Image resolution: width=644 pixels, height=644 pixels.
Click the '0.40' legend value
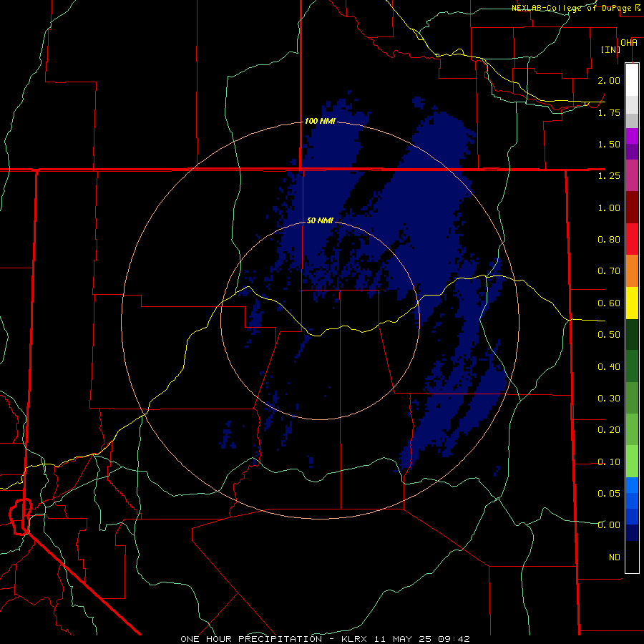pyautogui.click(x=609, y=367)
